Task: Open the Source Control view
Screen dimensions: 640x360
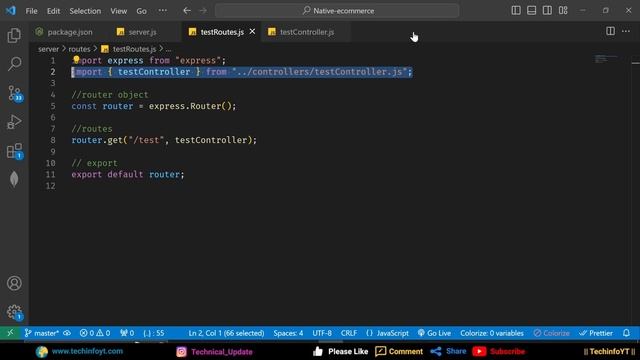Action: pos(15,93)
